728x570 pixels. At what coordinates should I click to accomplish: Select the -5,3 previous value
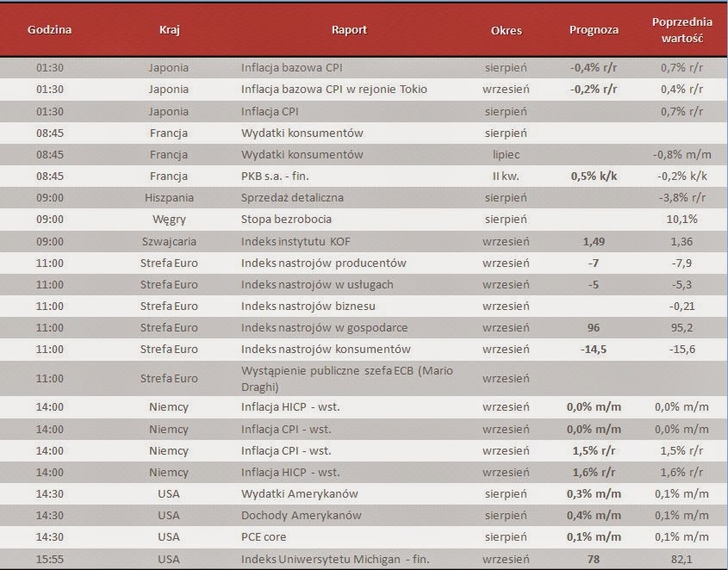tap(681, 284)
